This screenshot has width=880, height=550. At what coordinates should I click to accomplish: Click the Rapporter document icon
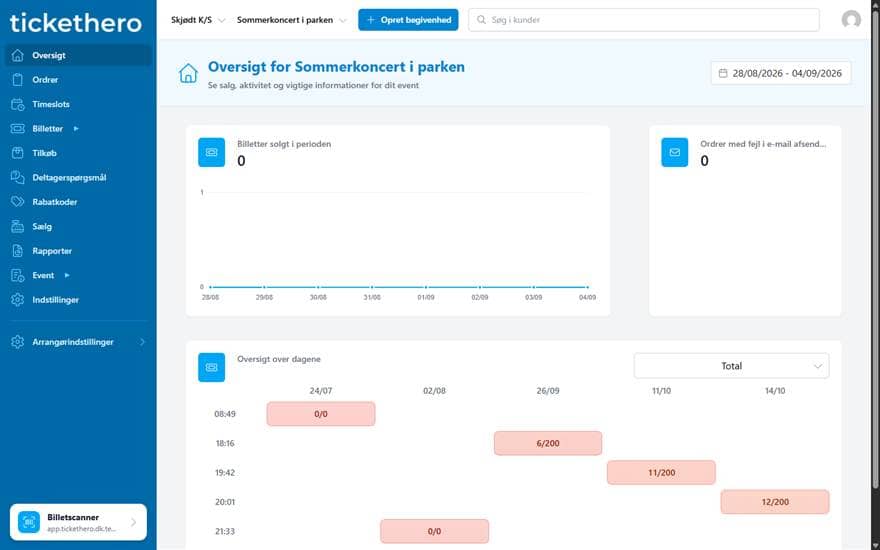point(17,251)
